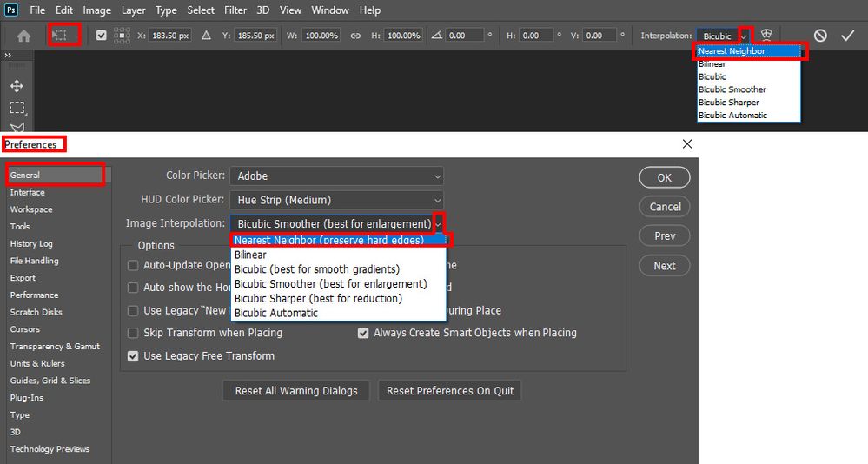Open the Filter menu
Screen dimensions: 868x464
pyautogui.click(x=235, y=10)
